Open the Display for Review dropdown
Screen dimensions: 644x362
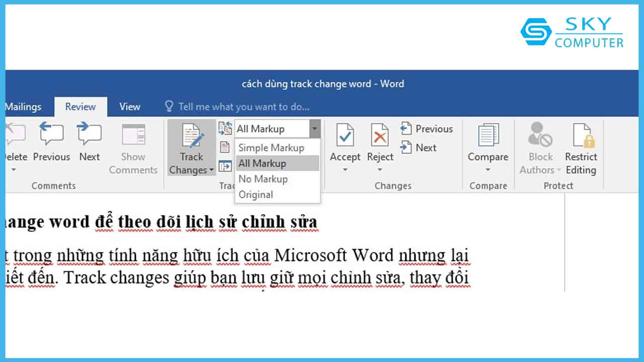coord(314,128)
